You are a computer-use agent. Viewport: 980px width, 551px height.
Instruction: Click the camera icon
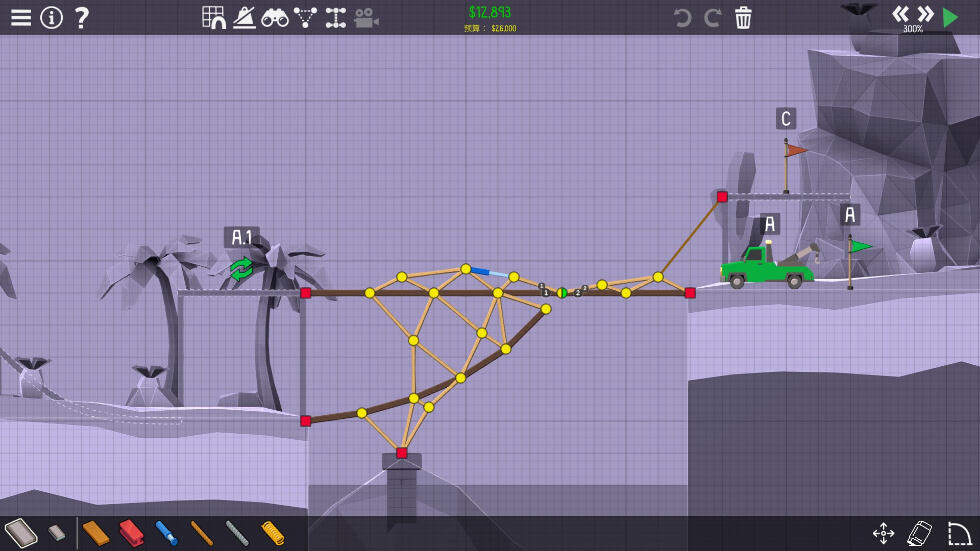coord(366,18)
